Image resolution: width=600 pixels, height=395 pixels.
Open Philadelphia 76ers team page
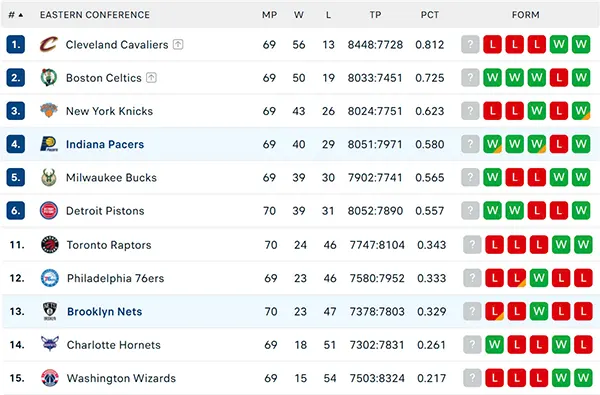(115, 278)
